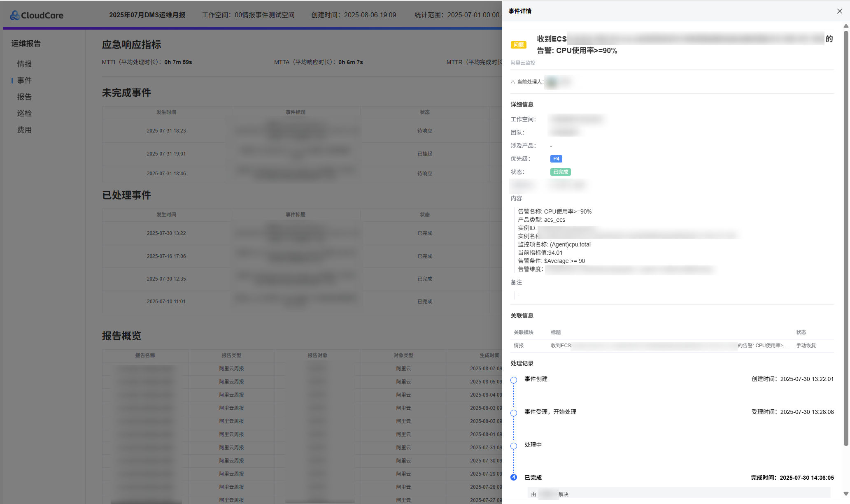Click the yellow 问题 tag

coord(519,45)
